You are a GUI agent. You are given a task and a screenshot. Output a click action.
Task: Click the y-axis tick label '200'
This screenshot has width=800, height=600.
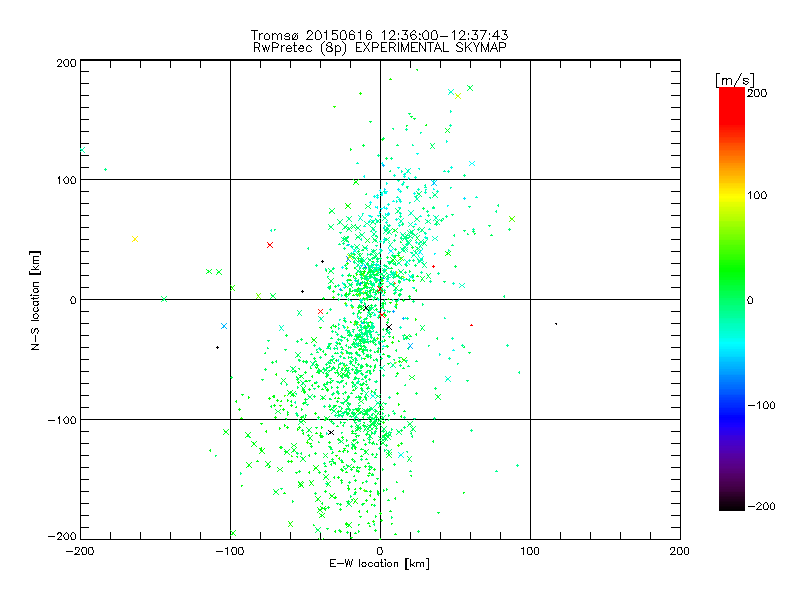click(x=66, y=63)
